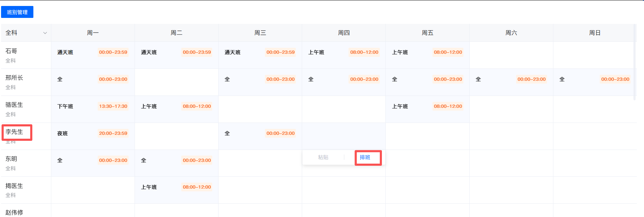Click 东明's Tuesday 全 shift

click(x=176, y=160)
